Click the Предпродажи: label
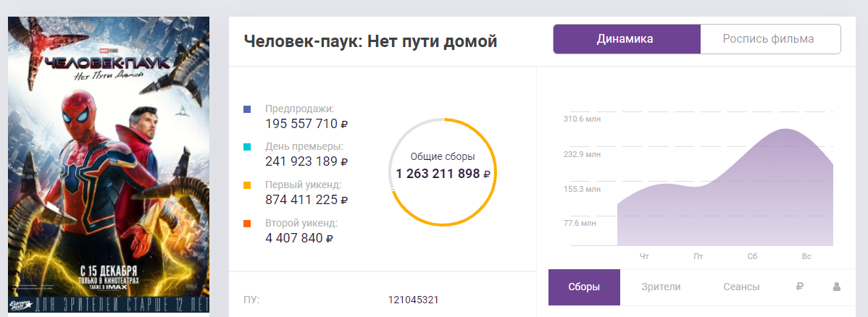This screenshot has width=868, height=317. click(x=299, y=109)
